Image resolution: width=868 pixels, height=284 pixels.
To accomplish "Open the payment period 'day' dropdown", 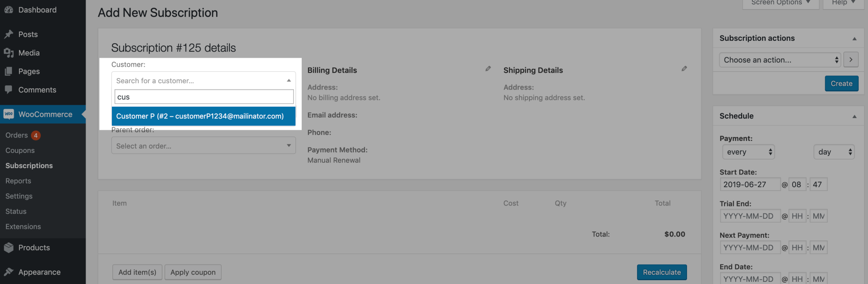I will [834, 152].
